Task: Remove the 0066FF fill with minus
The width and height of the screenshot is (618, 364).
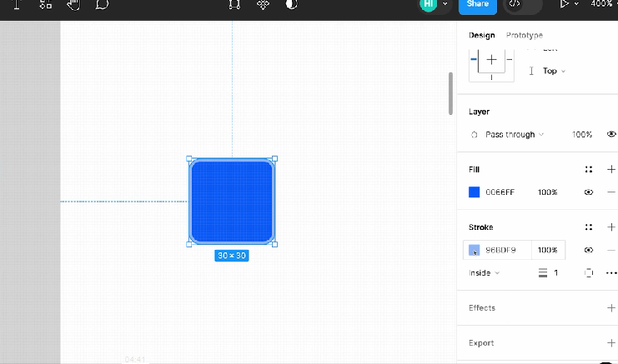Action: click(x=611, y=192)
